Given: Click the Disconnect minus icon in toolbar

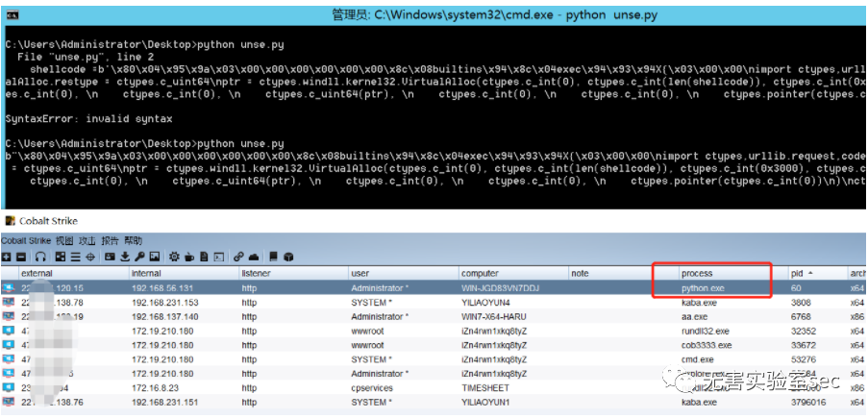Looking at the screenshot, I should coord(20,257).
